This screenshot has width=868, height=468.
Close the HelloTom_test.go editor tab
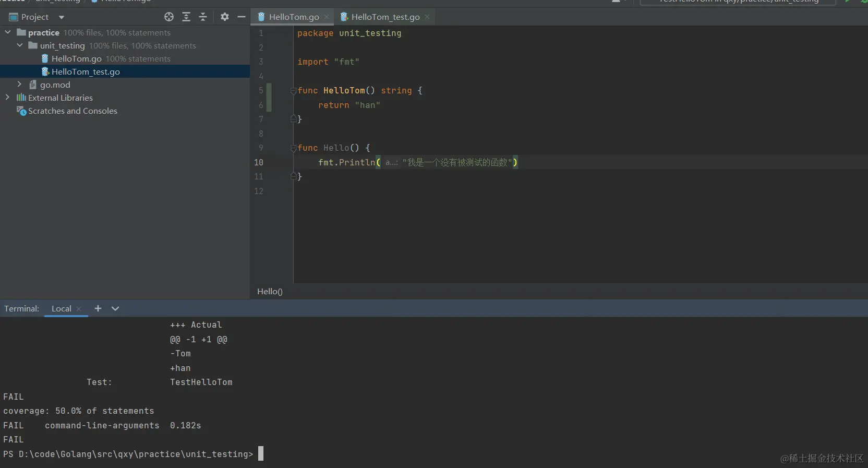[427, 17]
